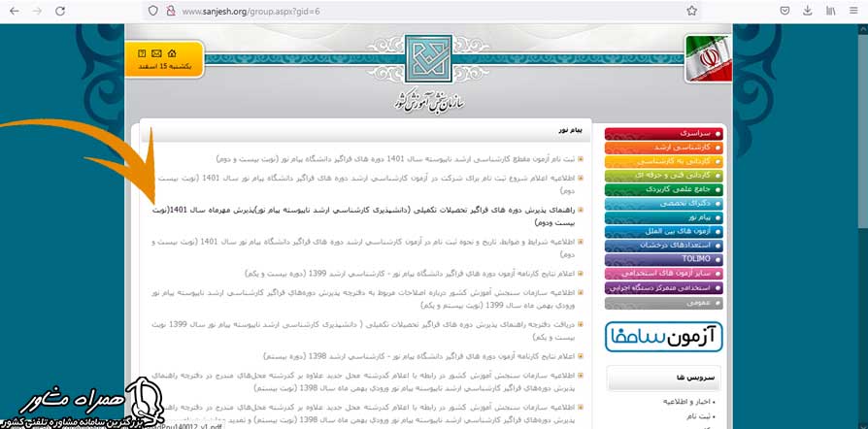The image size is (868, 429).
Task: Click the browser vertical scrollbar thumb
Action: (863, 133)
